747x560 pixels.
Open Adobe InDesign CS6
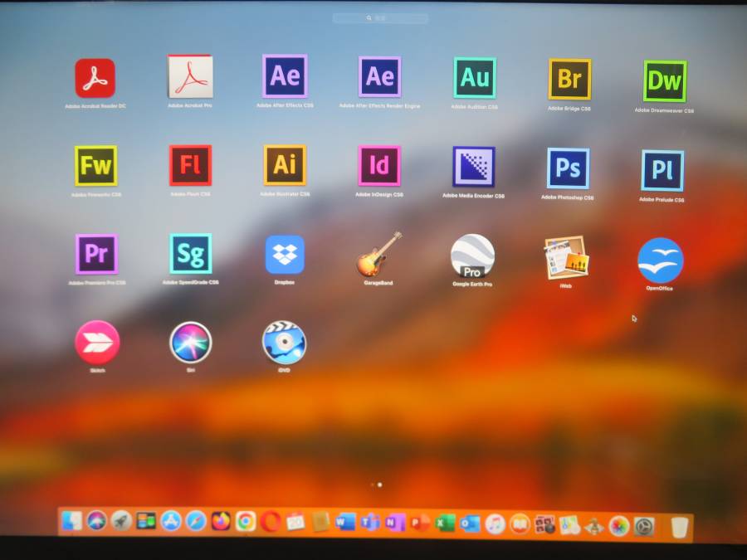379,166
